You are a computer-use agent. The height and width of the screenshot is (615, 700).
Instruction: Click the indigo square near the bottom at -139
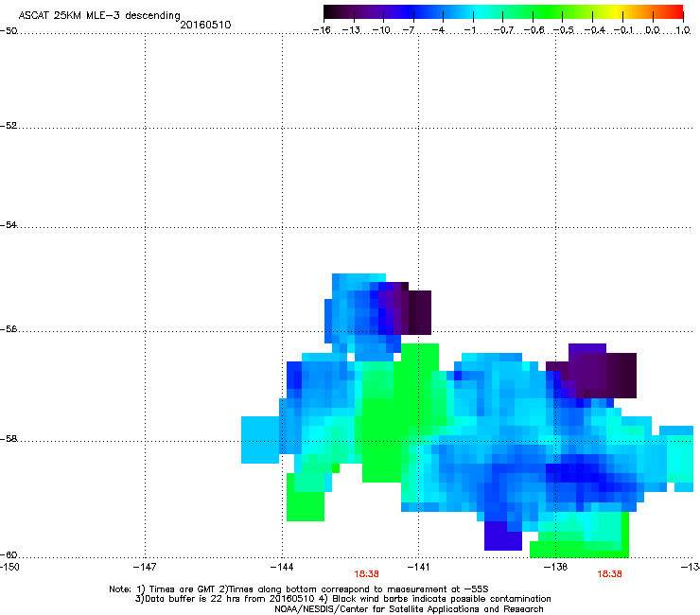point(502,536)
